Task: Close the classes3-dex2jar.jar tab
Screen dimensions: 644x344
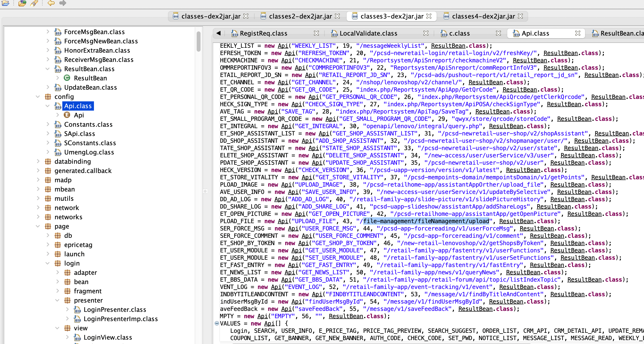Action: 429,16
